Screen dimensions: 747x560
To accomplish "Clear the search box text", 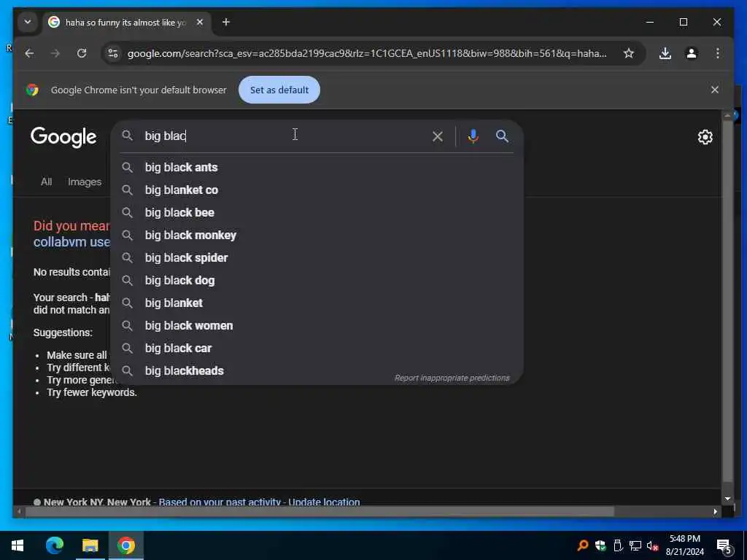I will pos(438,136).
